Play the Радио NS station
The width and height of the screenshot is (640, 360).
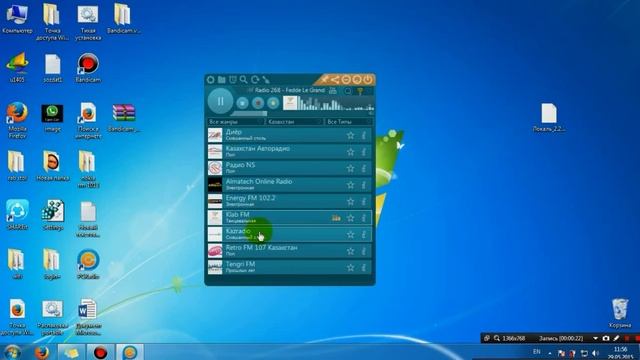point(290,168)
